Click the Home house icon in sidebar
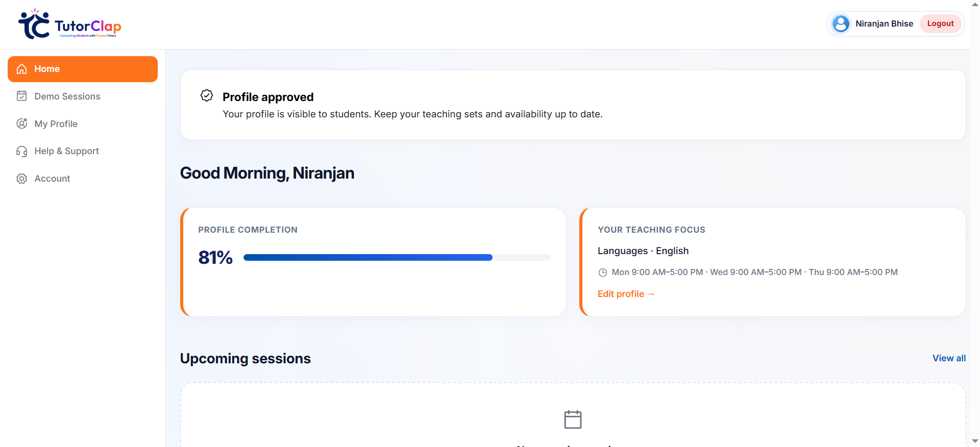 [21, 69]
